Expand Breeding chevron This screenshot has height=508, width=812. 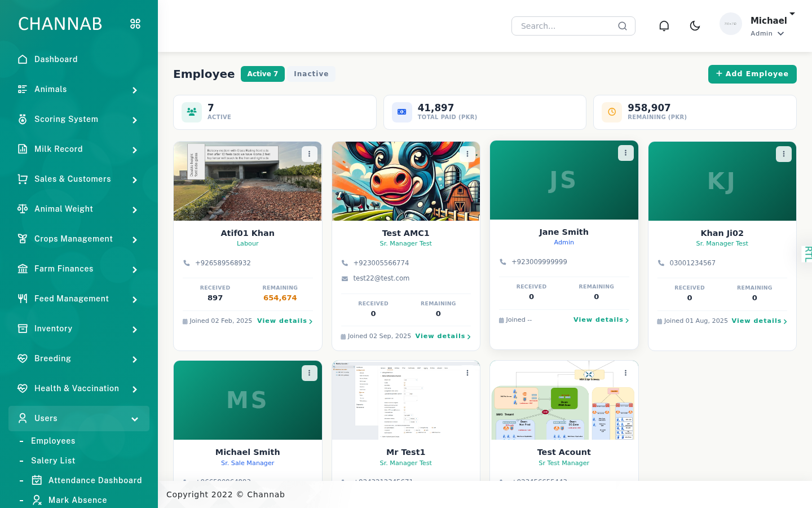[x=135, y=360]
